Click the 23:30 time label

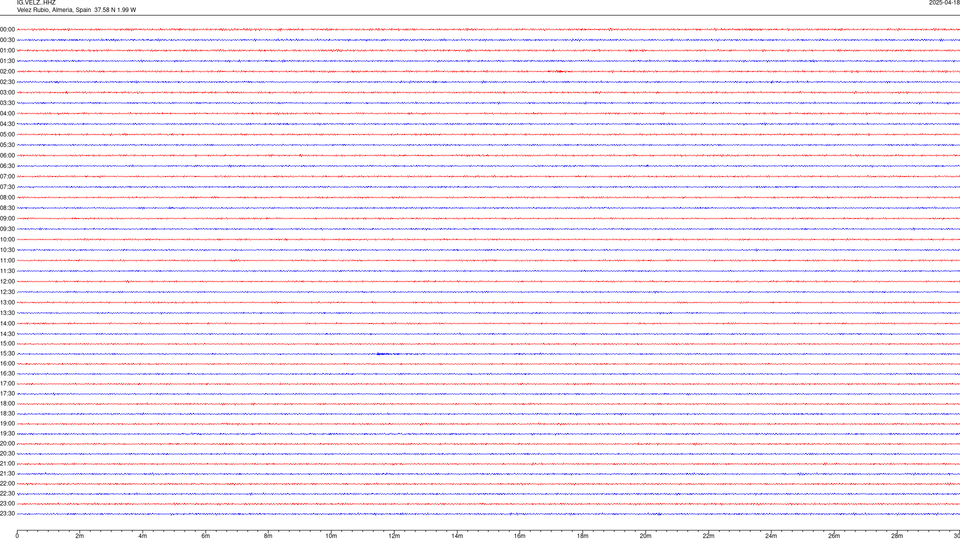pos(7,514)
